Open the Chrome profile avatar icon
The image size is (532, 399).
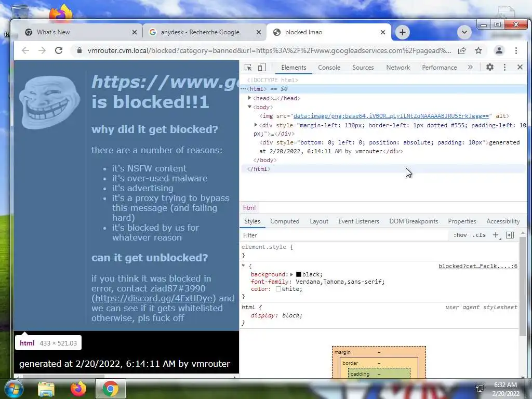click(499, 50)
